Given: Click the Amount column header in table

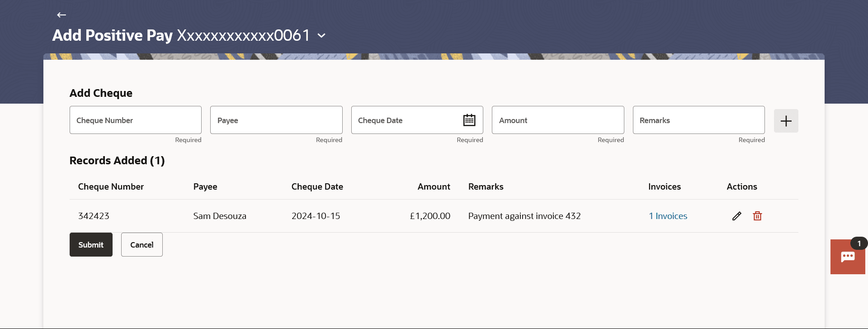Looking at the screenshot, I should (x=434, y=186).
